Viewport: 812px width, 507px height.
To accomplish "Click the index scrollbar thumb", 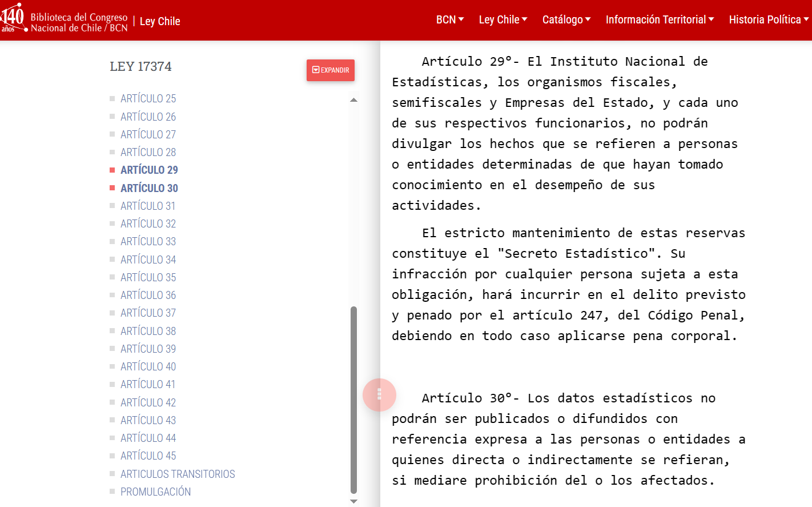I will 353,400.
